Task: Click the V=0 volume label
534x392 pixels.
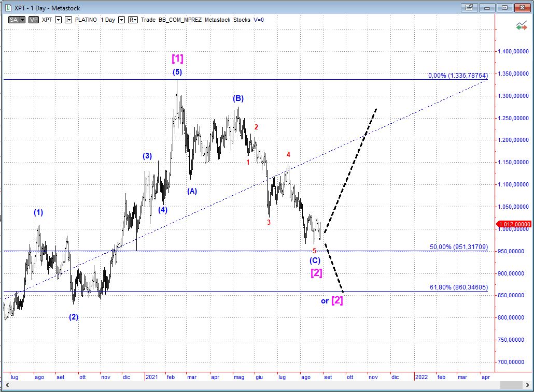Action: pyautogui.click(x=259, y=20)
